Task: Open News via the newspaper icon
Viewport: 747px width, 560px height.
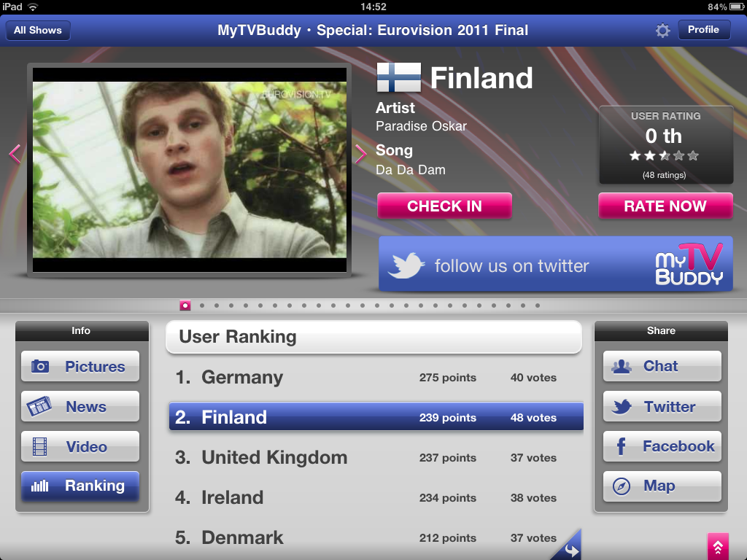Action: [x=39, y=406]
